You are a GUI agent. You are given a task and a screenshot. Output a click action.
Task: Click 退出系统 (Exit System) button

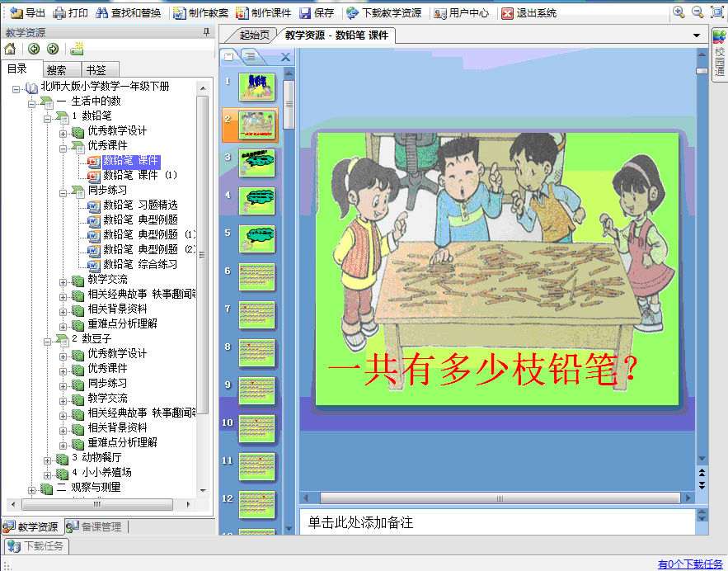(x=528, y=13)
